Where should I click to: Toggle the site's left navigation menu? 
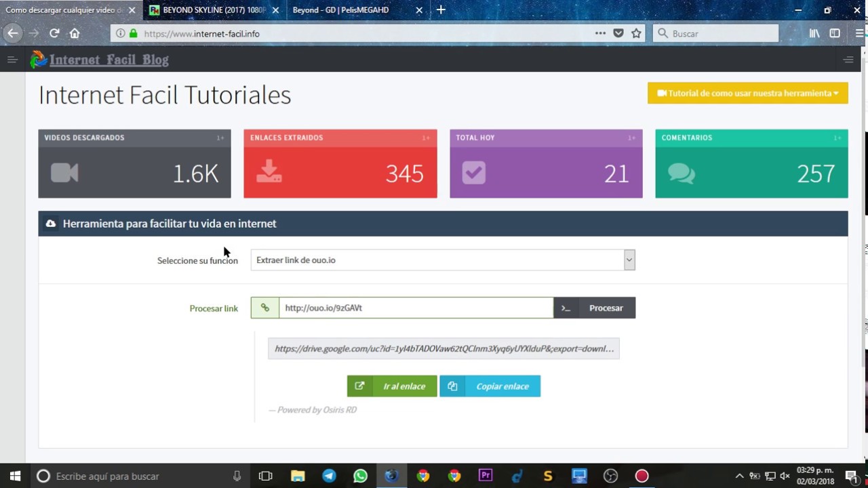click(x=12, y=60)
